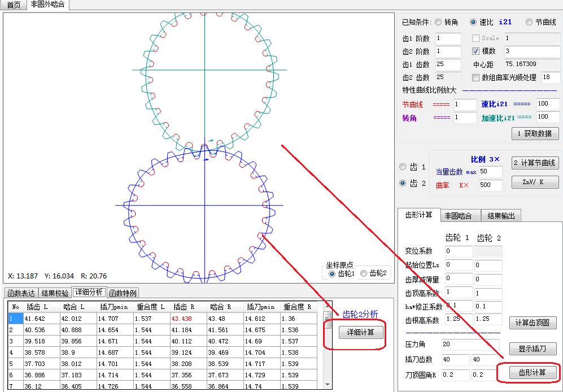Click the 显示插刀 button

[x=533, y=349]
